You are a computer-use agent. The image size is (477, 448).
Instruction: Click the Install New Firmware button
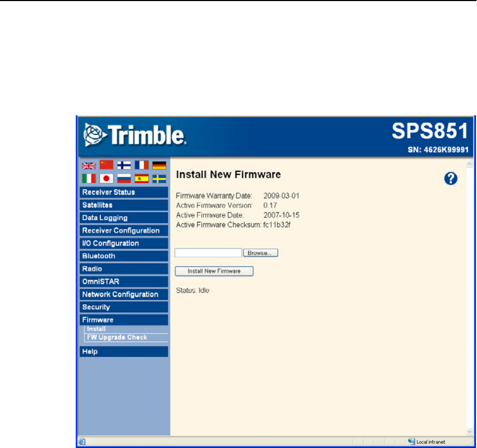(x=214, y=271)
